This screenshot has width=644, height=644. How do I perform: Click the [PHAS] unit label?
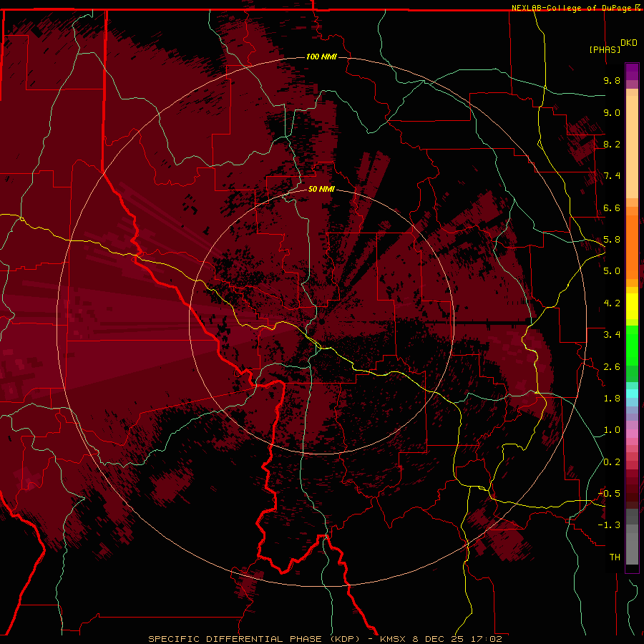[x=605, y=49]
